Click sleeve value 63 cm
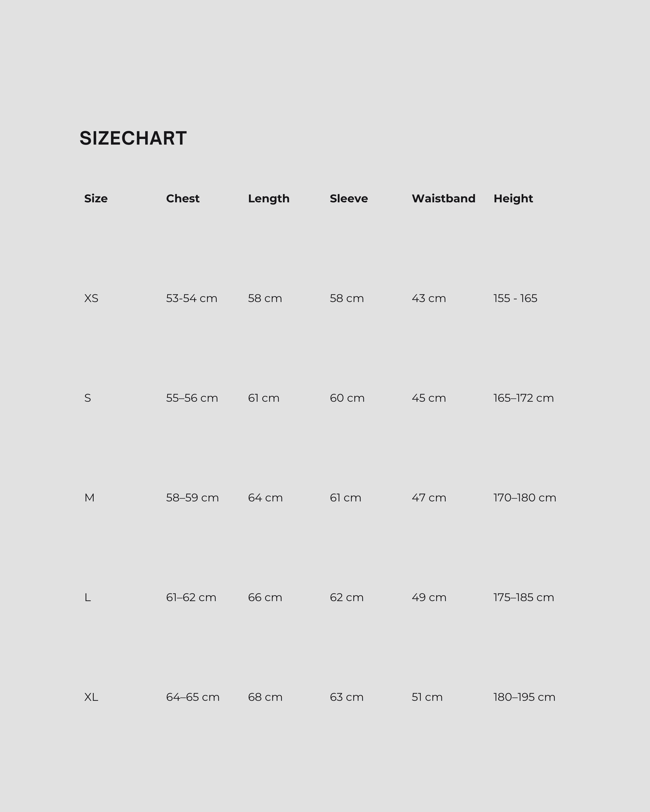Viewport: 650px width, 812px height. (x=346, y=697)
